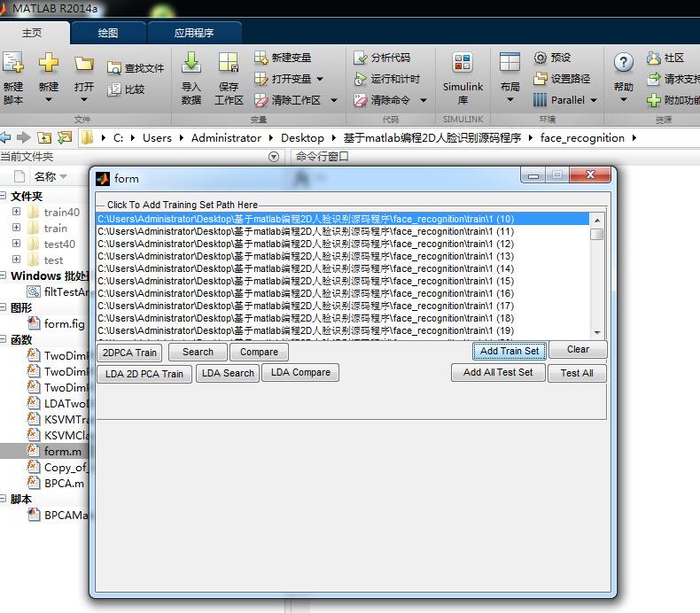700x613 pixels.
Task: Open the 清除命令 dropdown arrow
Action: tap(424, 100)
